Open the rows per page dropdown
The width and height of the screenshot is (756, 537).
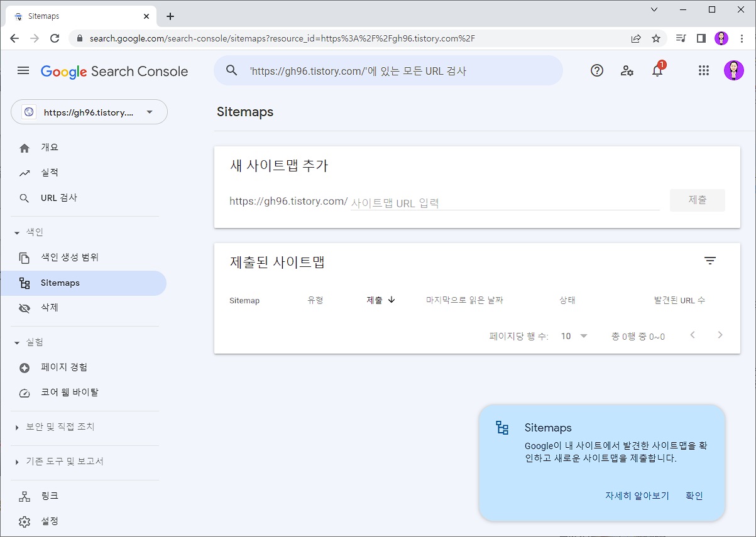[x=574, y=336]
